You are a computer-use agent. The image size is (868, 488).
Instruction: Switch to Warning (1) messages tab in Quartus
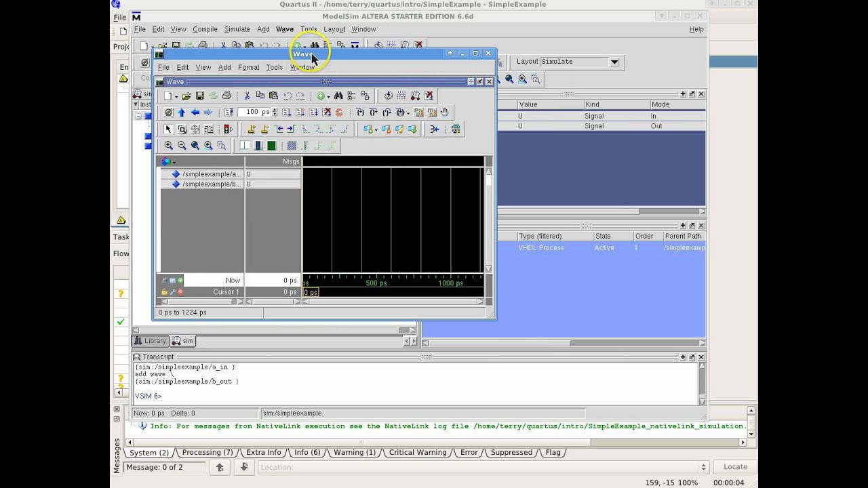pyautogui.click(x=354, y=452)
